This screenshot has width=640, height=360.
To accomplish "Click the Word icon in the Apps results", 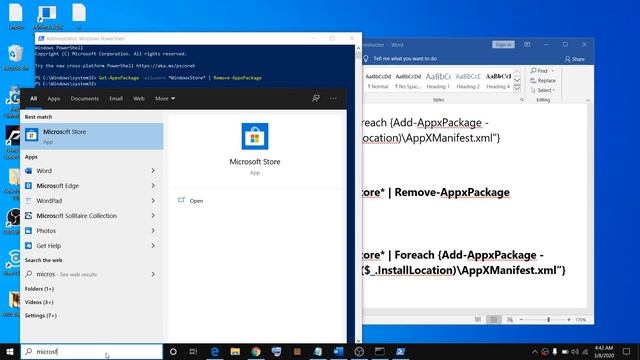I will pos(29,171).
